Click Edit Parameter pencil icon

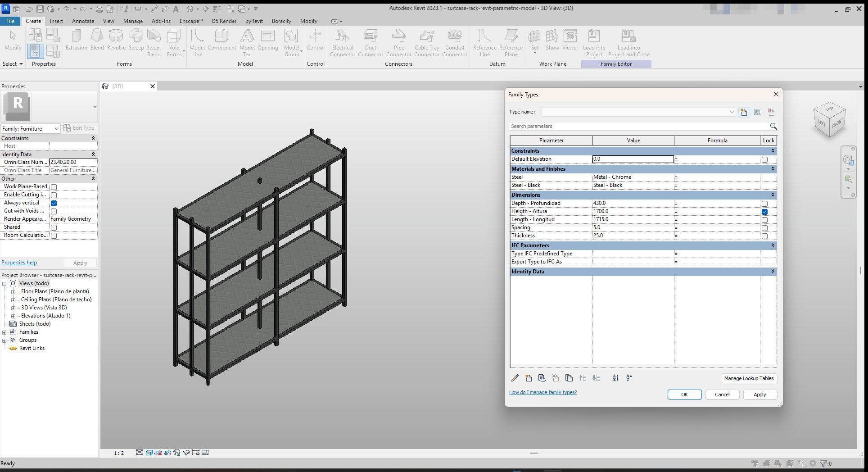pyautogui.click(x=515, y=378)
